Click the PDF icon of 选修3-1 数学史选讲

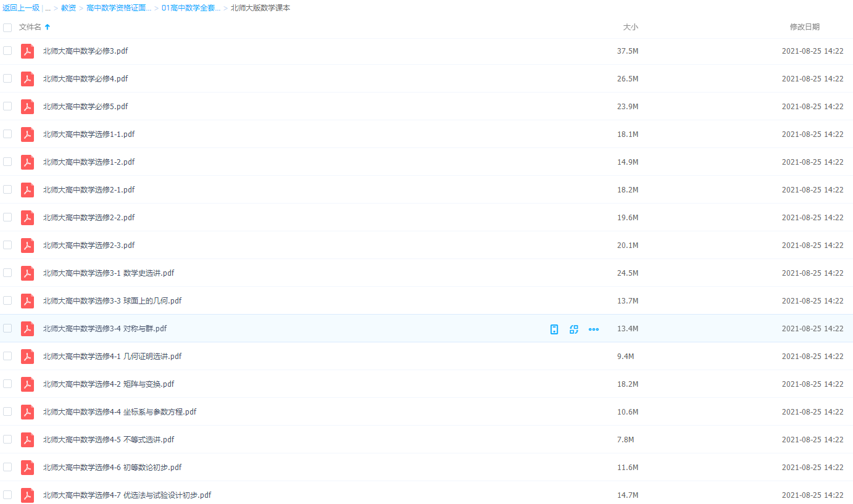pos(27,273)
